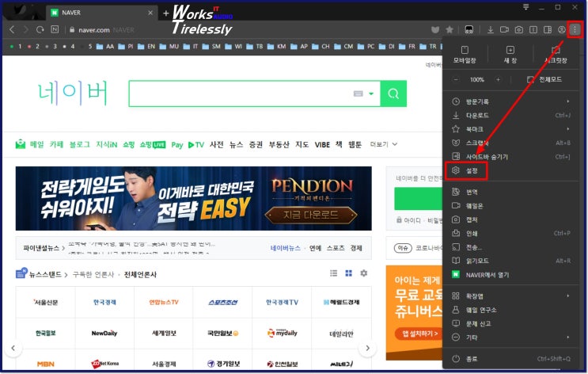Enable 읽기모드 reader mode entry

pos(511,261)
